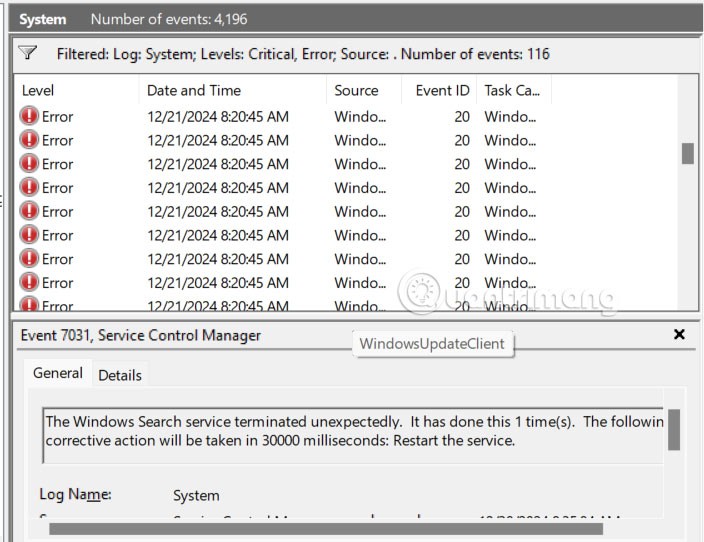
Task: Open the Details tab
Action: [x=120, y=375]
